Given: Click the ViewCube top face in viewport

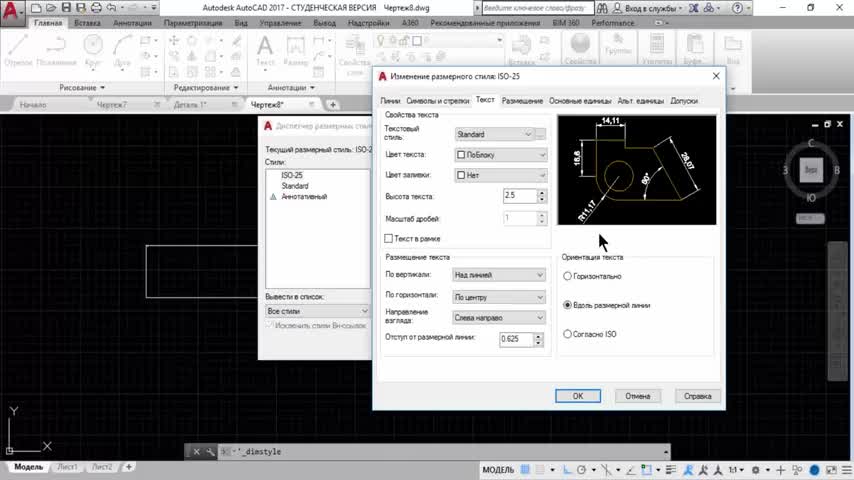Looking at the screenshot, I should pyautogui.click(x=811, y=170).
